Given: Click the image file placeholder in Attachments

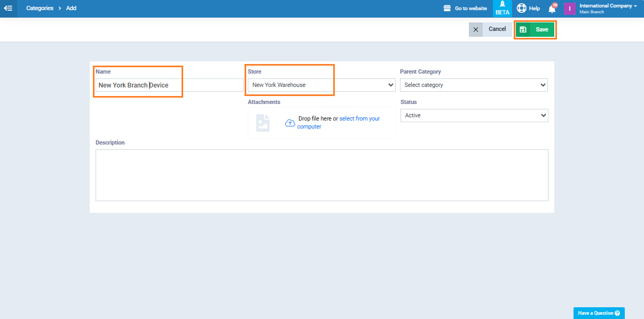Looking at the screenshot, I should pos(263,123).
